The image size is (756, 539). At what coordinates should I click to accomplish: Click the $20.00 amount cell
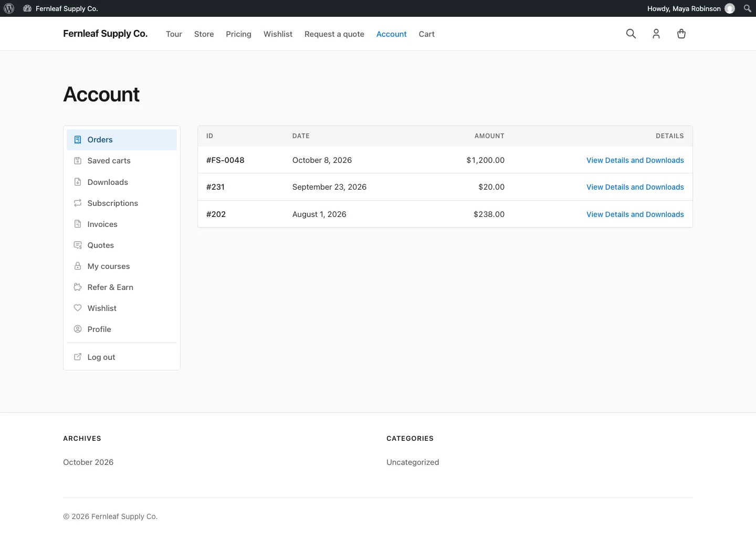click(491, 187)
